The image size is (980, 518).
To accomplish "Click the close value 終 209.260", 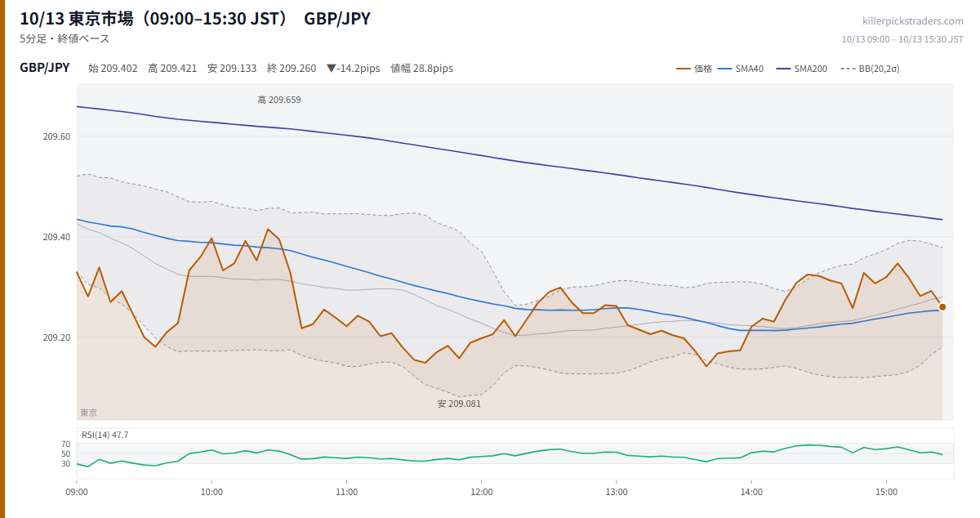I will coord(292,69).
